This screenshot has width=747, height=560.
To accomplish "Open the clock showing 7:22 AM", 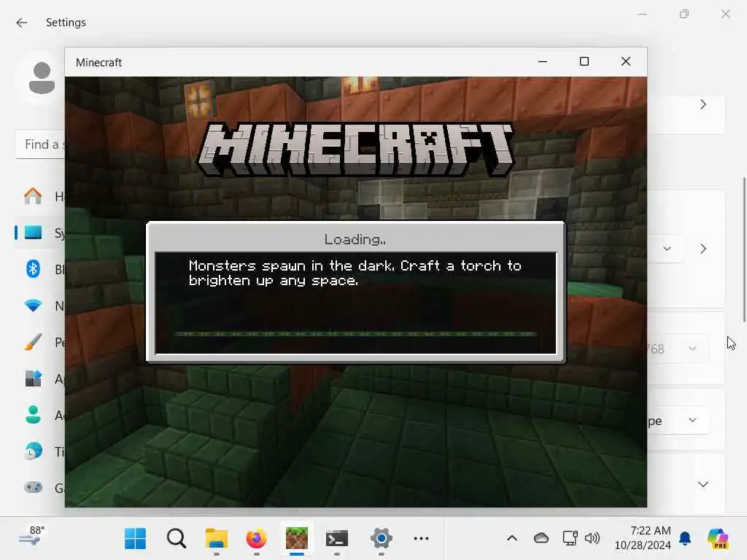I will coord(642,537).
